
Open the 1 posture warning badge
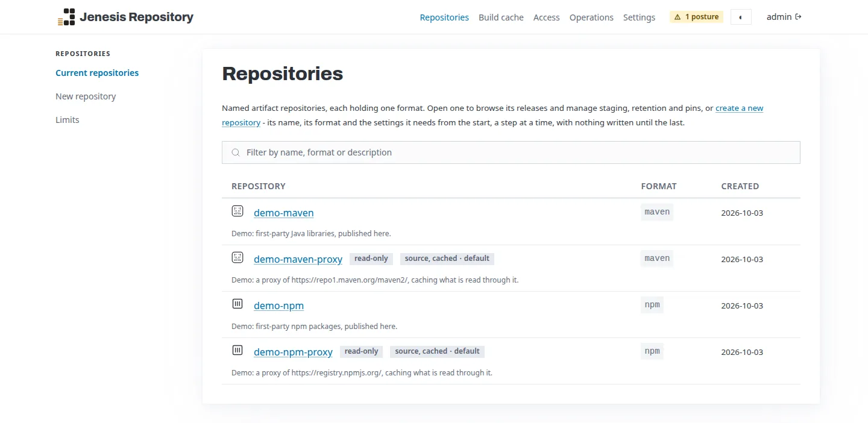point(696,17)
